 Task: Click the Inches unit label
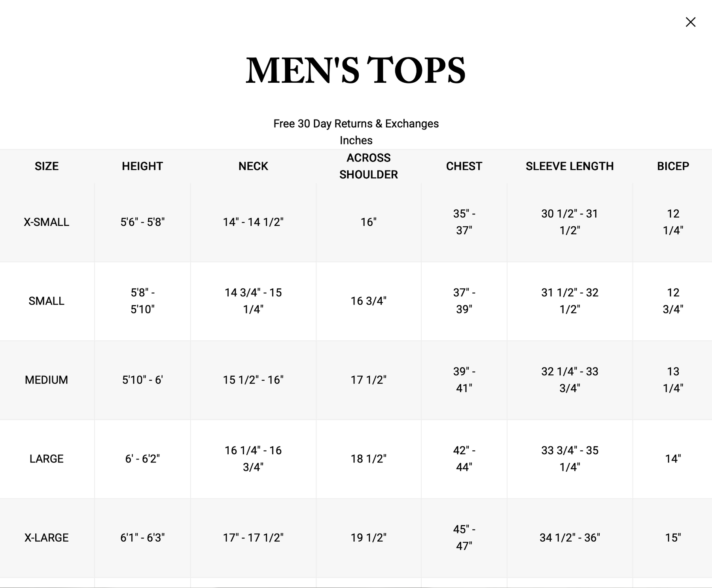tap(356, 140)
